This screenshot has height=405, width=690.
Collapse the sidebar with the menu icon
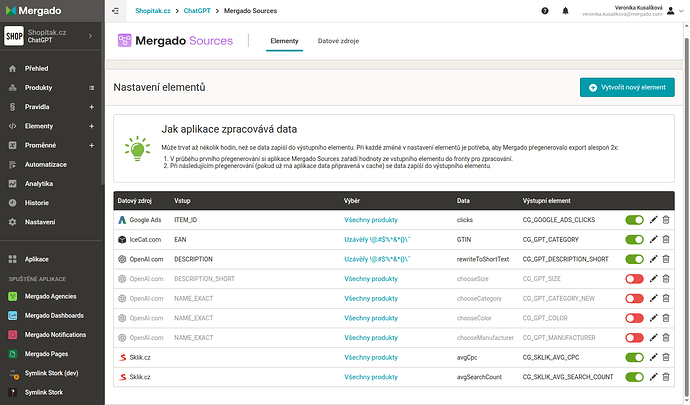pos(115,11)
